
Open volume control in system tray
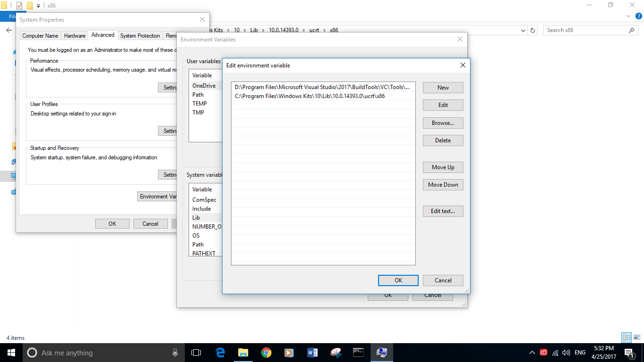pos(566,353)
